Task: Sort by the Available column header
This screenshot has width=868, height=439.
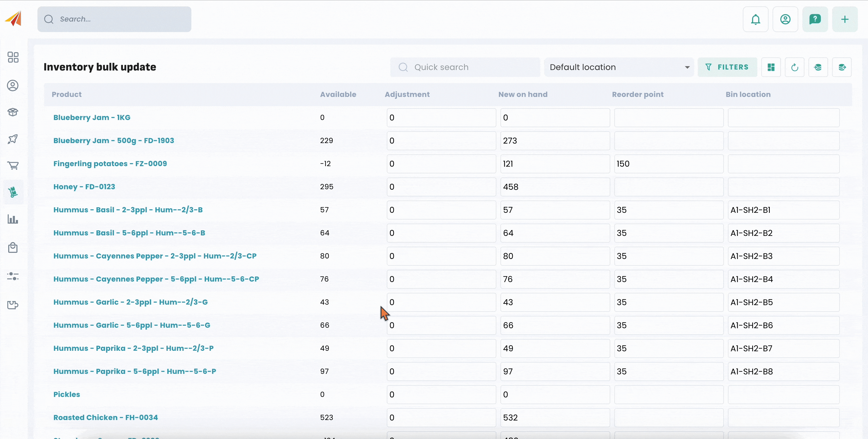Action: [338, 94]
